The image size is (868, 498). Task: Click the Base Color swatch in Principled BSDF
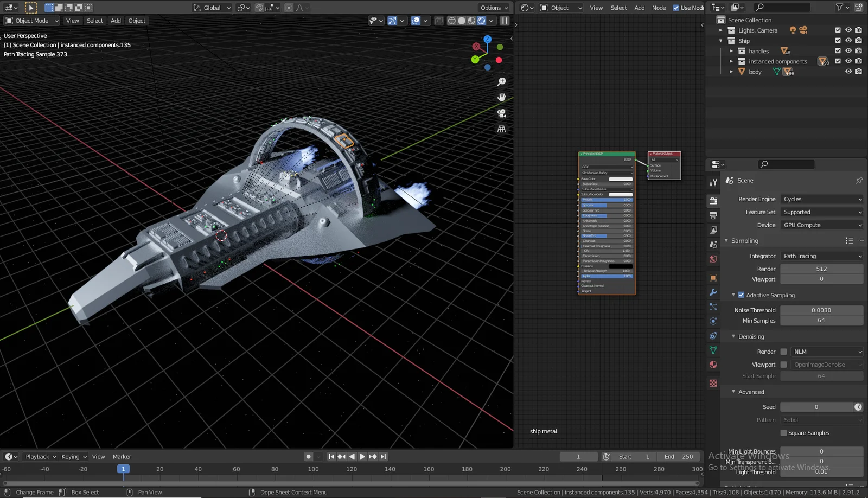click(x=620, y=178)
